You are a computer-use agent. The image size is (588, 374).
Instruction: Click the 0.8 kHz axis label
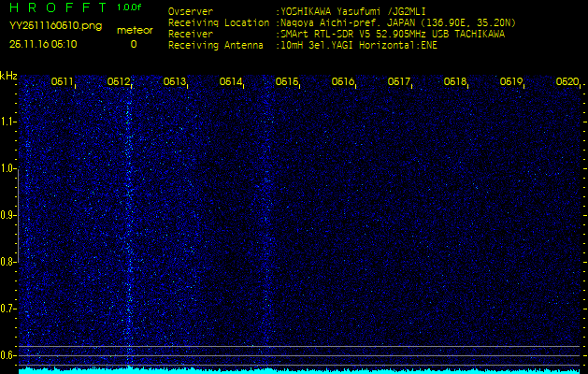point(7,262)
